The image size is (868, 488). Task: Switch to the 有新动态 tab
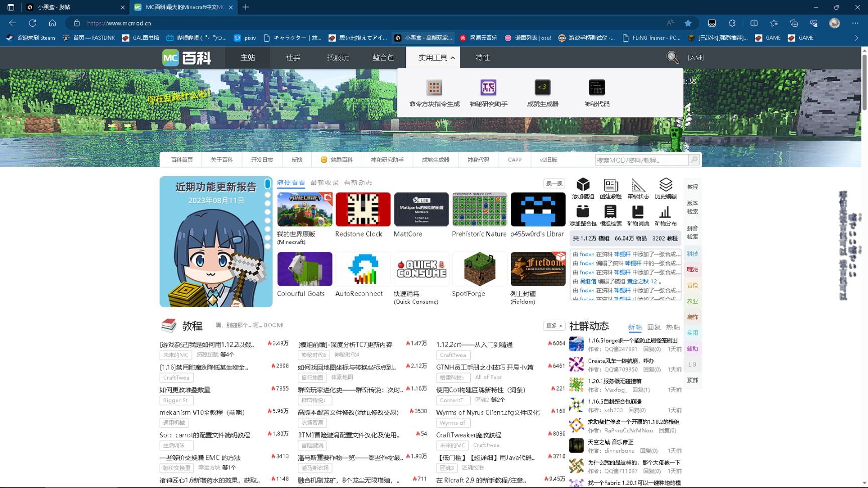click(x=358, y=183)
